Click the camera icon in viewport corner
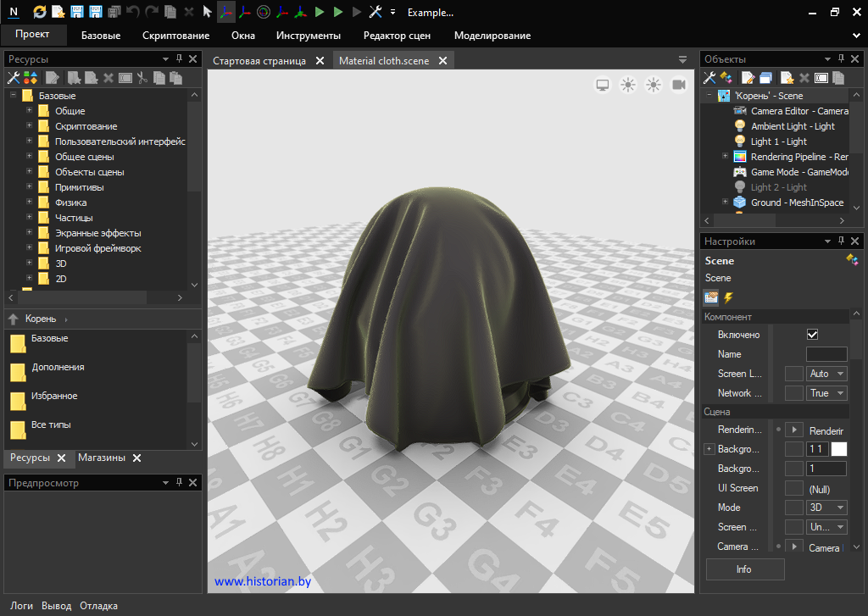The height and width of the screenshot is (616, 868). coord(678,85)
